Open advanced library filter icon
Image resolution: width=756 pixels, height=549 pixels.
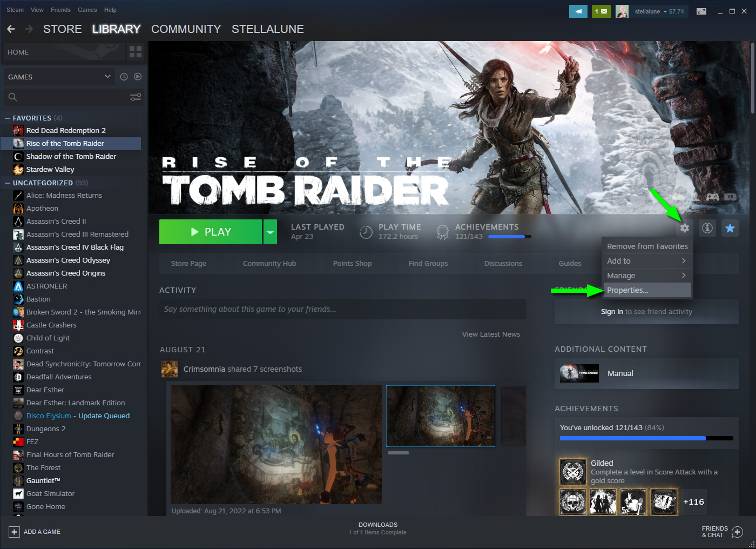pos(136,97)
